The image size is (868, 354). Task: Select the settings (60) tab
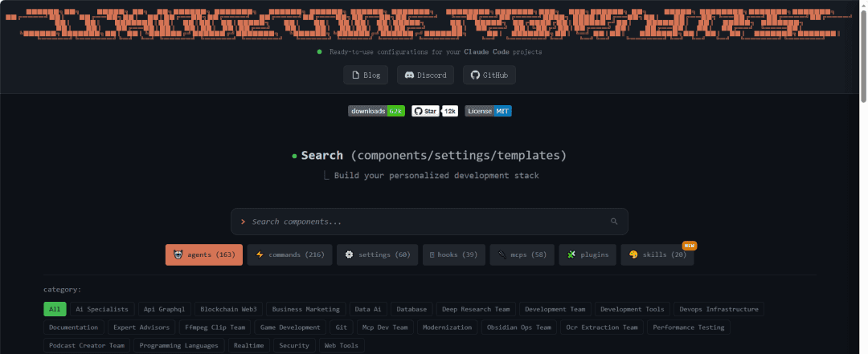click(377, 255)
